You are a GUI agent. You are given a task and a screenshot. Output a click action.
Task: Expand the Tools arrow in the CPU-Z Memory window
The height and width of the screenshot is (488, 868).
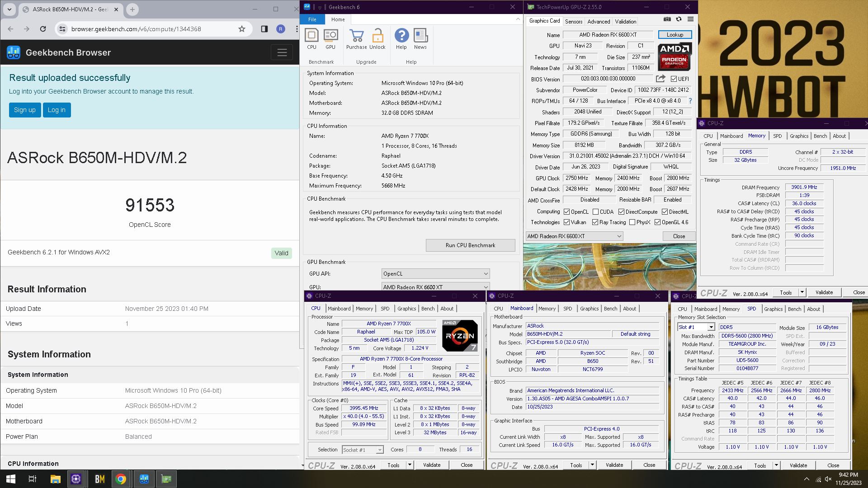[802, 292]
